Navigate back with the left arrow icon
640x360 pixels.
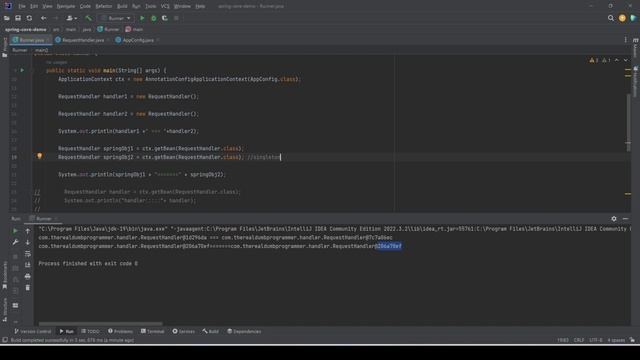(43, 18)
